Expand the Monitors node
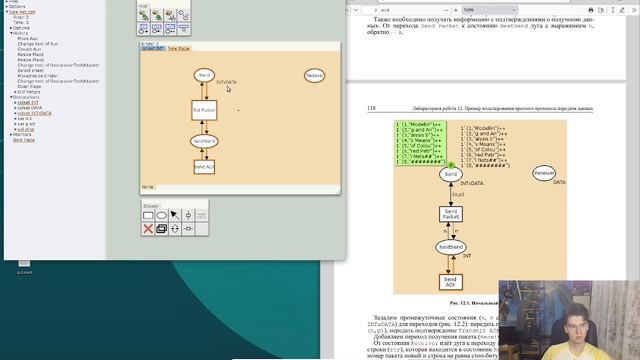The height and width of the screenshot is (360, 640). [x=11, y=134]
